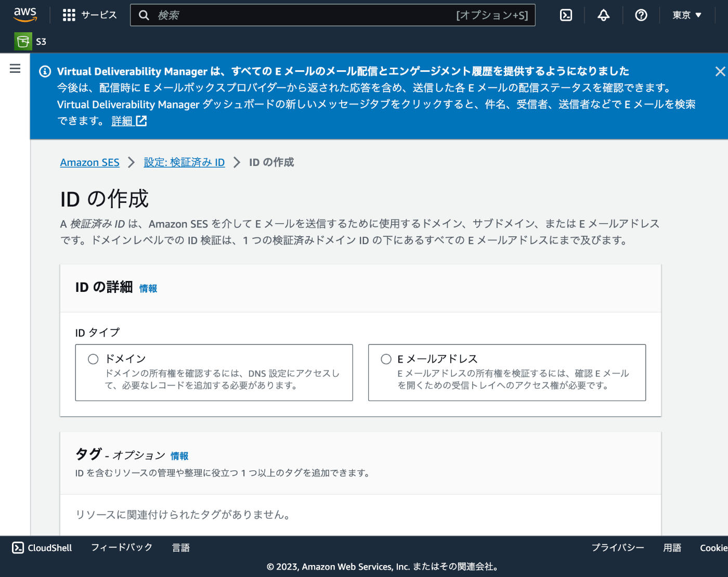Go to Amazon SES breadcrumb
The width and height of the screenshot is (728, 577).
[89, 162]
